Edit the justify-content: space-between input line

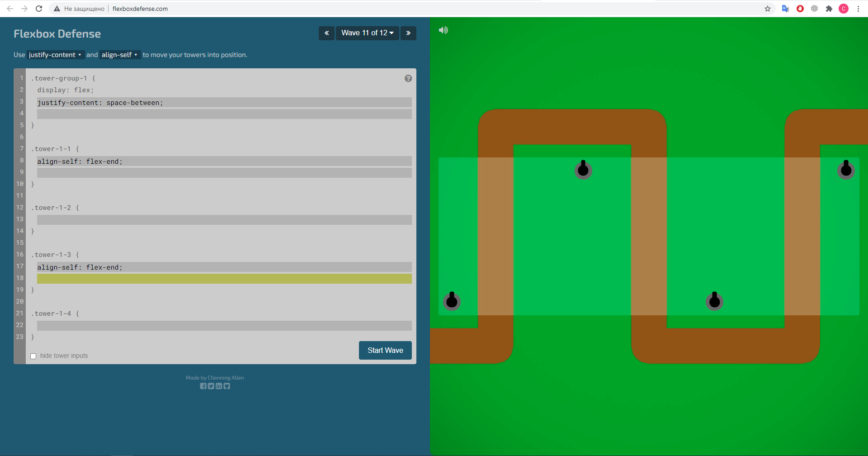pyautogui.click(x=224, y=102)
